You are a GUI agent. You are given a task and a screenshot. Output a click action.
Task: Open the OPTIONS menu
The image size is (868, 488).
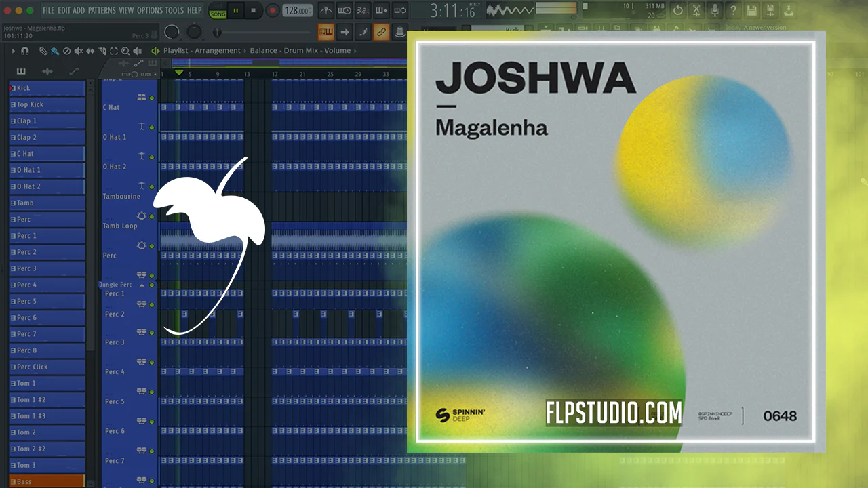click(150, 10)
